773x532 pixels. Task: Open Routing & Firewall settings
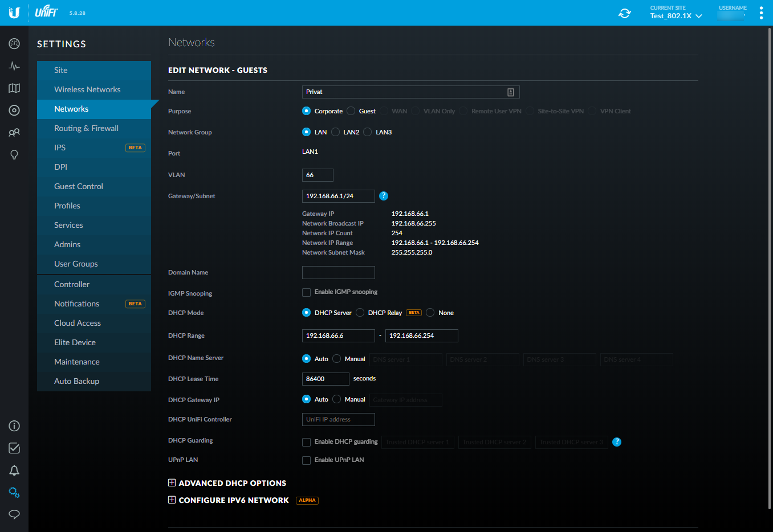[94, 129]
